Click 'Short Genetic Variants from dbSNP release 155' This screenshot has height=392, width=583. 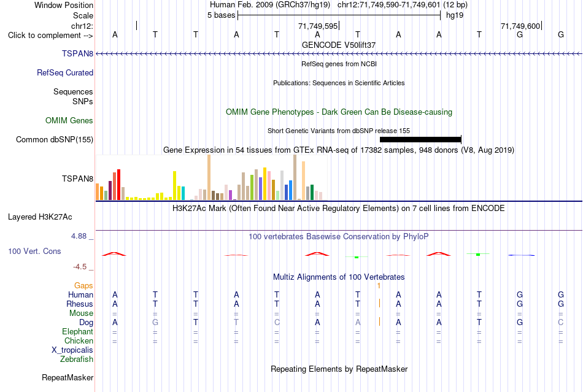coord(339,131)
